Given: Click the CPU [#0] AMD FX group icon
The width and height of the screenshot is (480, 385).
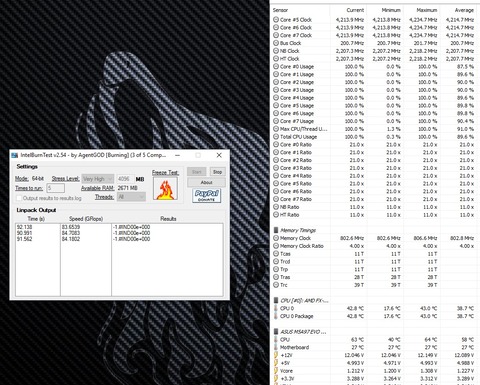Looking at the screenshot, I should point(276,300).
